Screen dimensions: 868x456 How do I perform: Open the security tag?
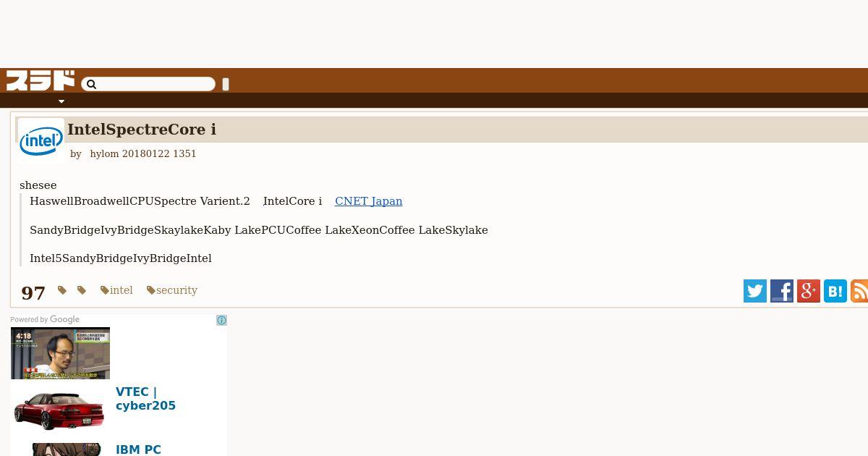click(171, 290)
